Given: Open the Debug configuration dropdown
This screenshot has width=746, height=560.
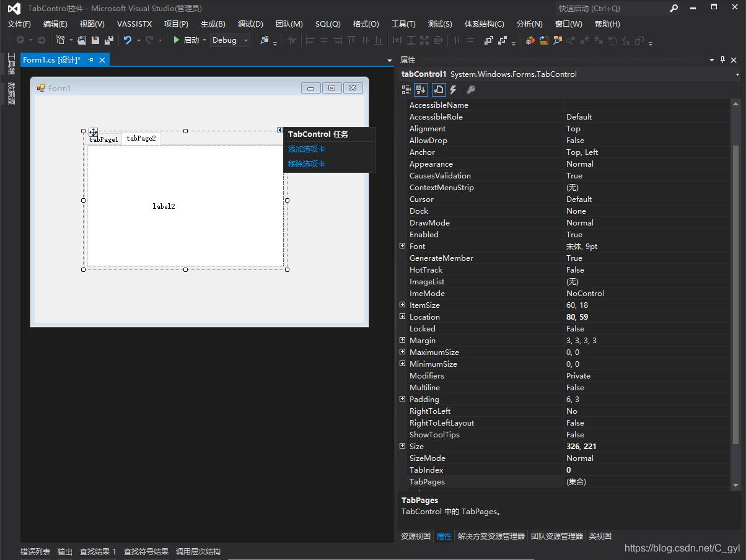Looking at the screenshot, I should [230, 40].
